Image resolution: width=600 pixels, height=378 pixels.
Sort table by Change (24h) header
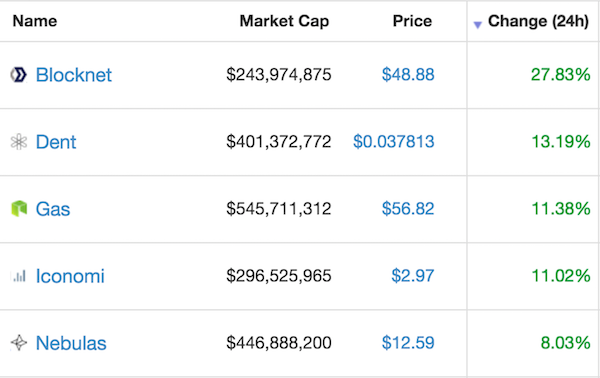click(x=538, y=21)
